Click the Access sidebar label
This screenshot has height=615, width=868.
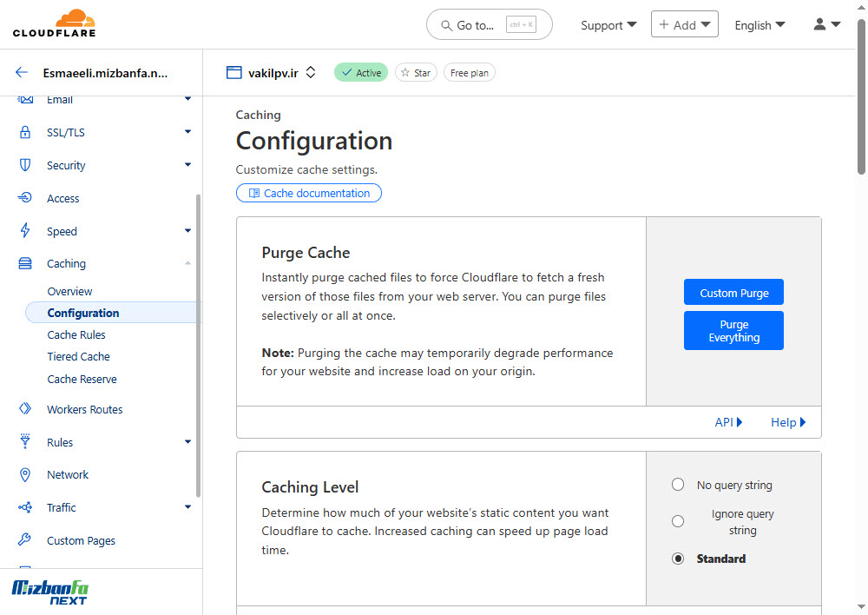coord(63,198)
